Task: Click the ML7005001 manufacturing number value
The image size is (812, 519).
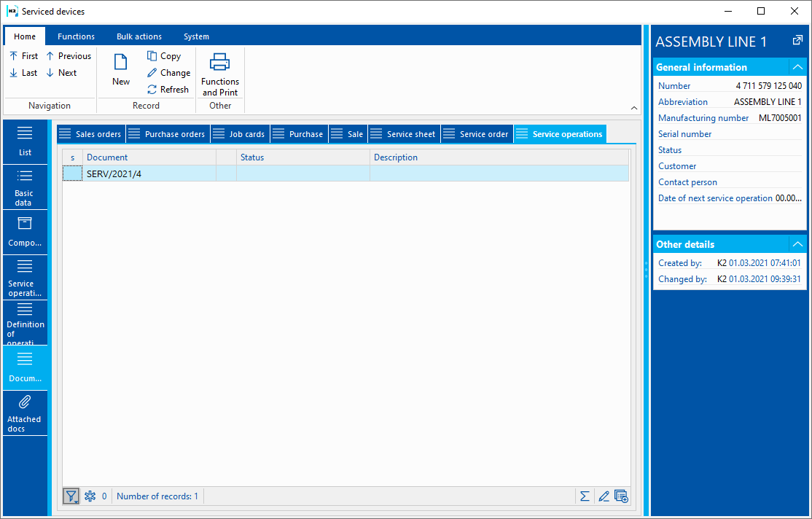Action: click(x=780, y=118)
